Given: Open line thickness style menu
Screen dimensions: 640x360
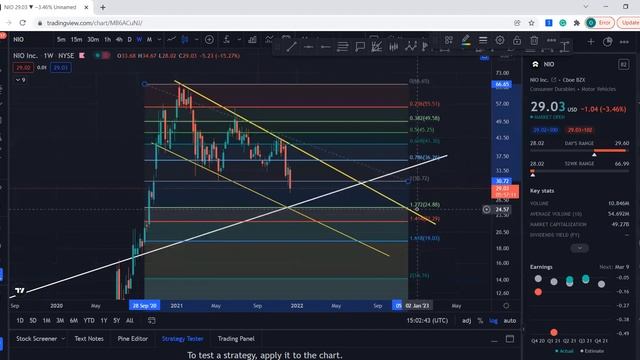Looking at the screenshot, I should click(x=483, y=40).
